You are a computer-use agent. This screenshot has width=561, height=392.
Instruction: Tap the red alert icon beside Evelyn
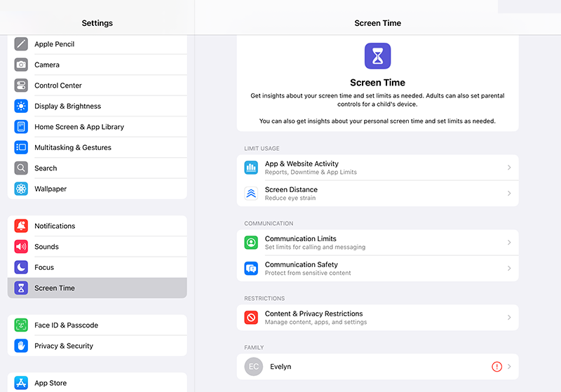(496, 367)
